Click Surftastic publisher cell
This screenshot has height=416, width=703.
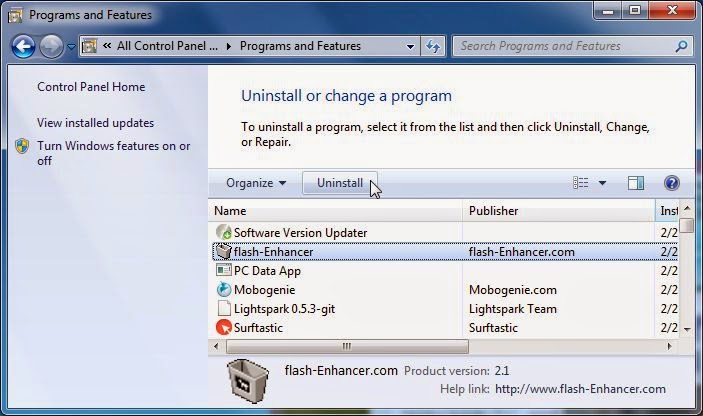493,328
